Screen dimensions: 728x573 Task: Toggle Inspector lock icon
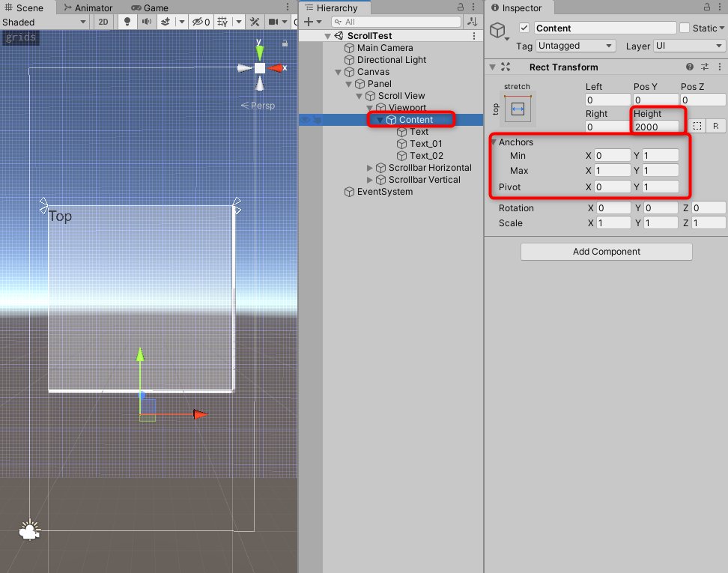point(706,7)
